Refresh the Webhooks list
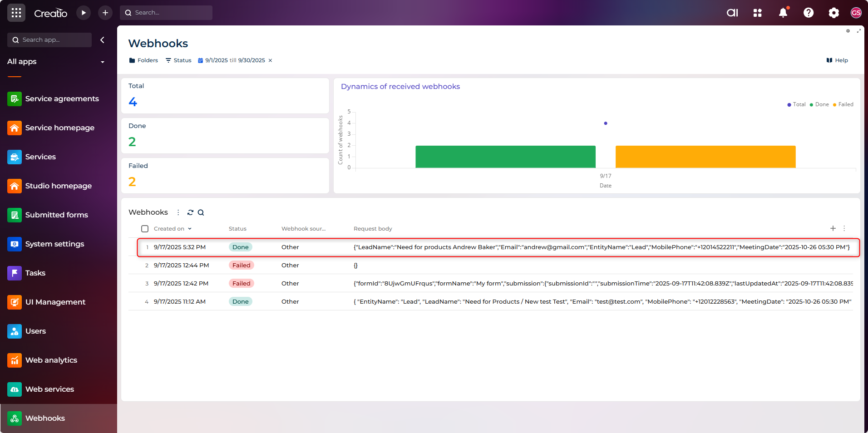The height and width of the screenshot is (433, 868). 190,212
